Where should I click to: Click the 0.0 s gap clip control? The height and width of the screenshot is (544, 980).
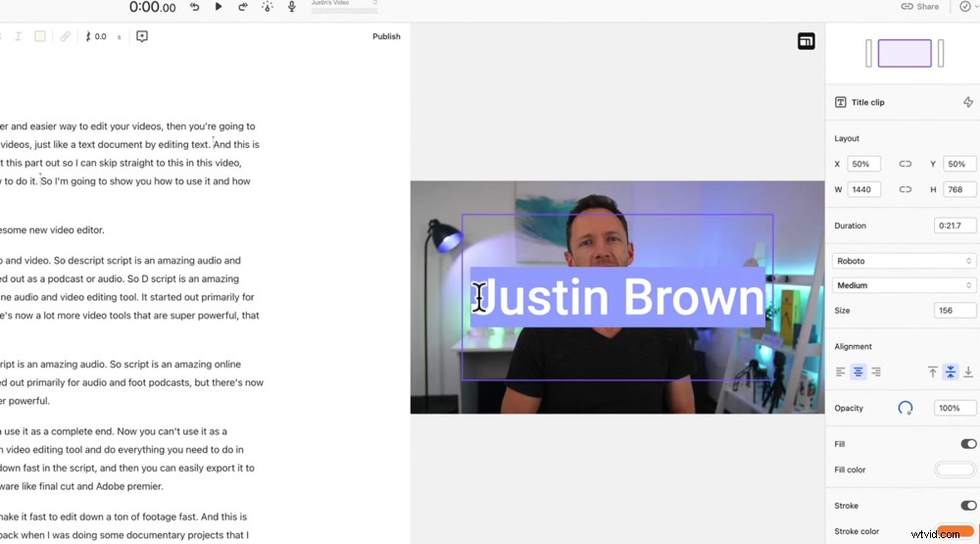click(x=103, y=36)
